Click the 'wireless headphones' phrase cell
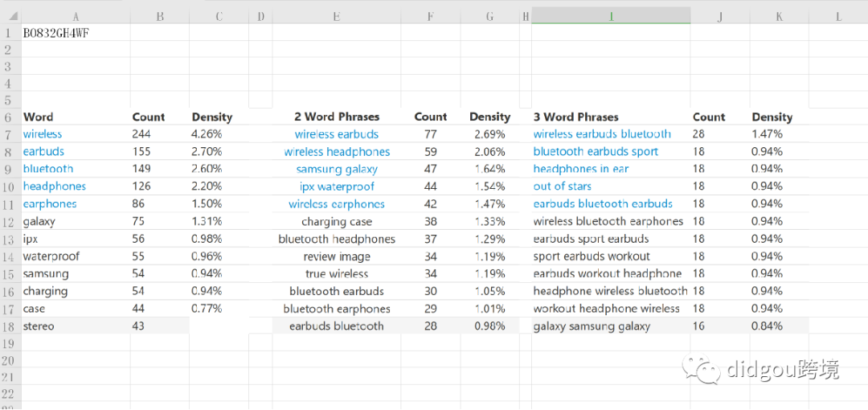This screenshot has width=868, height=410. (337, 152)
